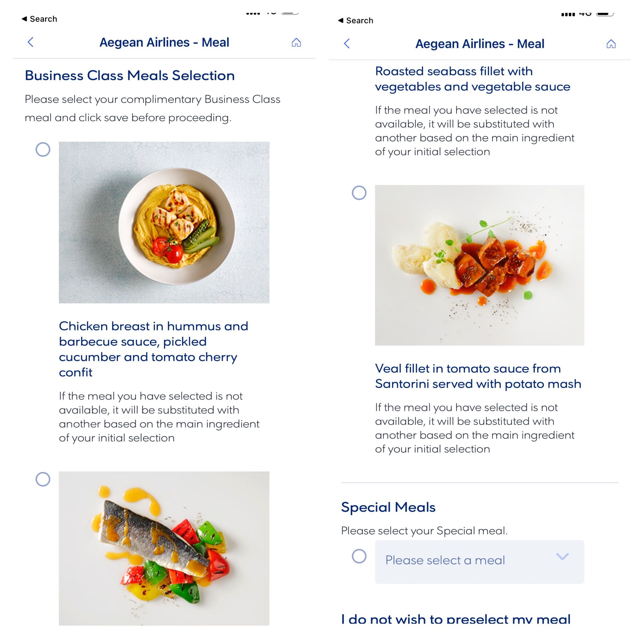Select the Special Meals radio button
The width and height of the screenshot is (644, 644).
click(359, 556)
